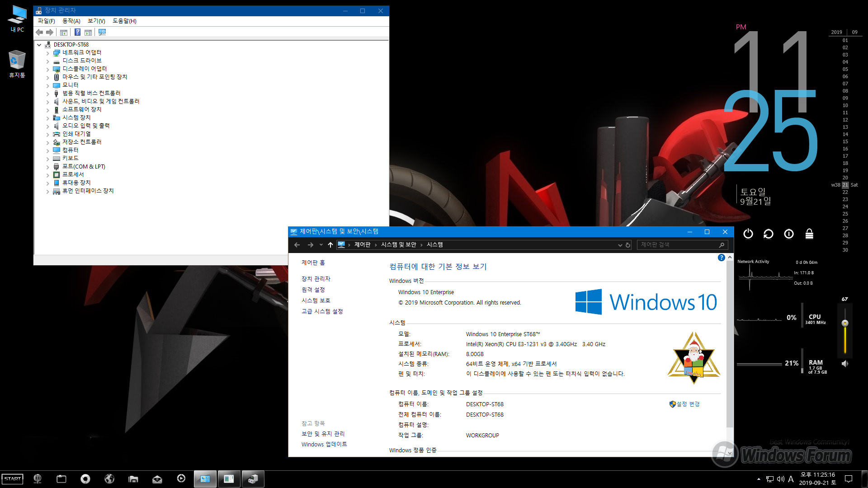Open the 휴지통 recycle bin icon

point(17,64)
